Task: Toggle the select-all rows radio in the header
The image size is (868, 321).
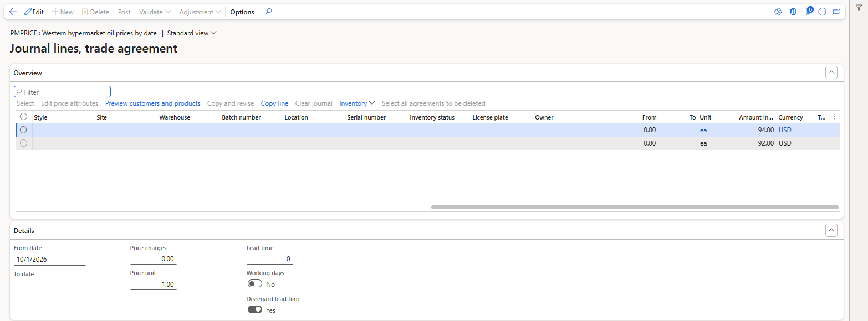Action: [23, 117]
